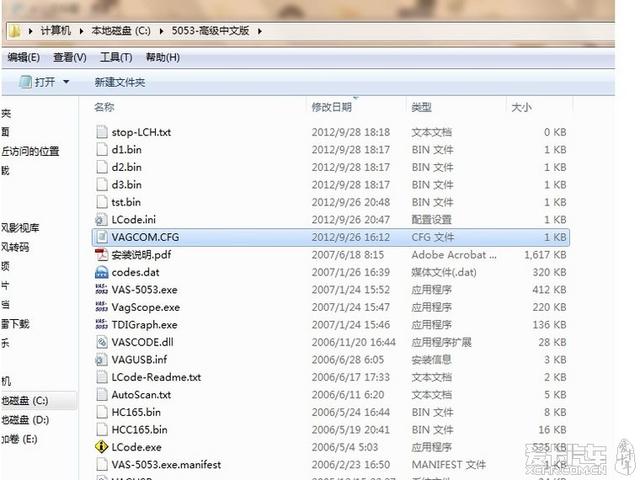Expand arrow after 5053-高级中文版 breadcrumb
Screen dimensions: 640x480
tap(260, 31)
